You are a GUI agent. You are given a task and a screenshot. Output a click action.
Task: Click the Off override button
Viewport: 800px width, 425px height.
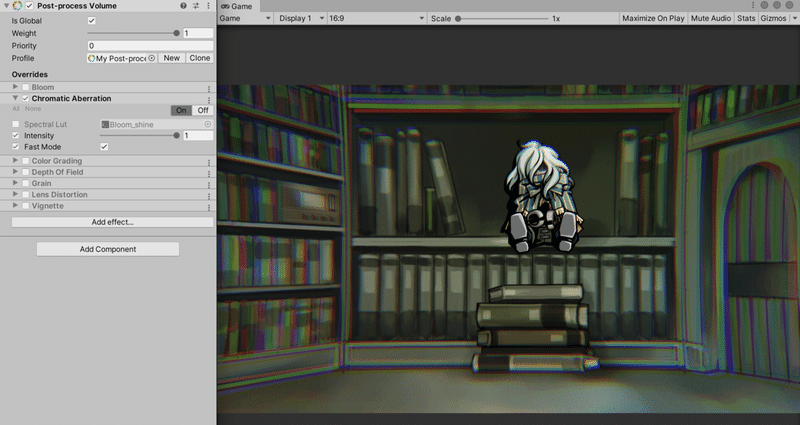203,110
